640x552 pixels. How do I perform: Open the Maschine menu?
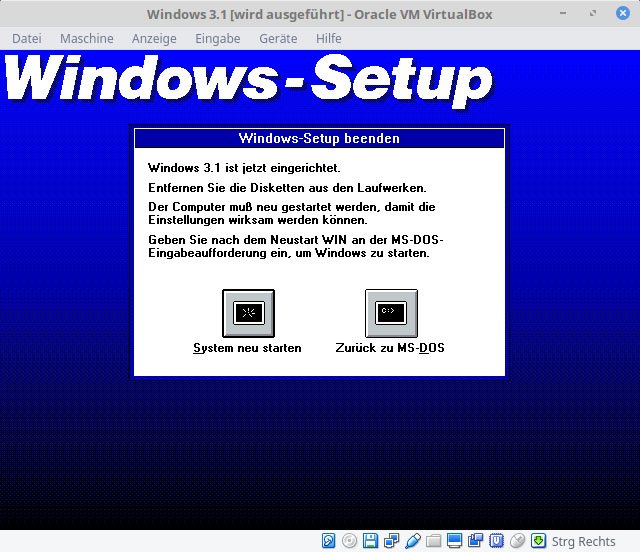tap(87, 38)
